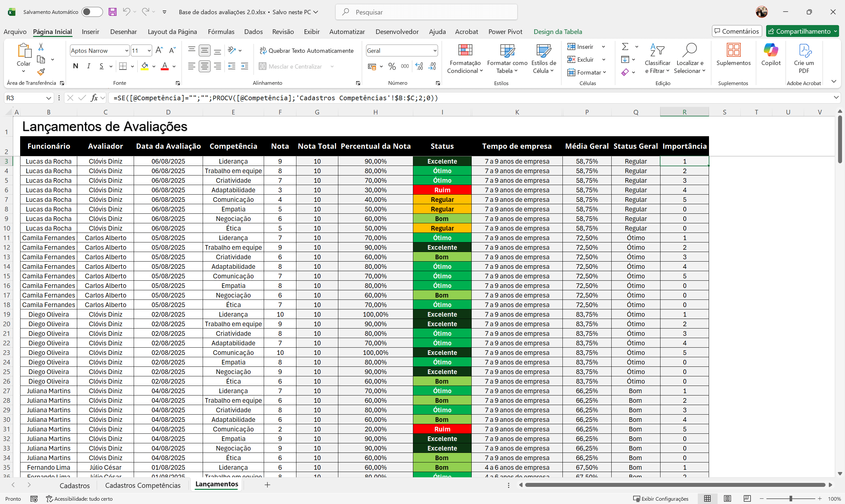The height and width of the screenshot is (504, 845).
Task: Click the Comentários button
Action: pyautogui.click(x=736, y=31)
